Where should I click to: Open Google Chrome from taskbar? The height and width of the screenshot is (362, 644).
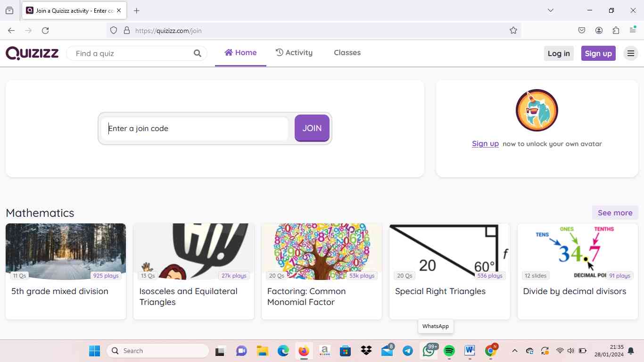[490, 351]
